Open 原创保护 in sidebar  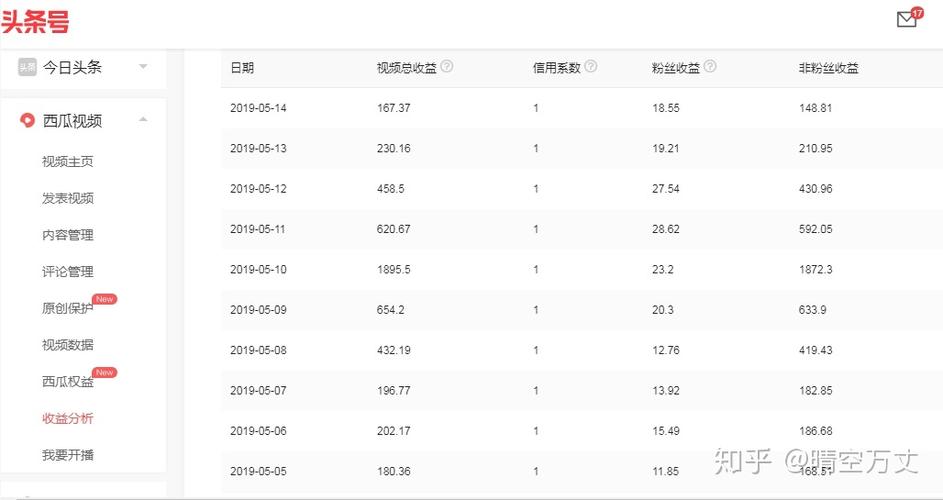[x=68, y=308]
